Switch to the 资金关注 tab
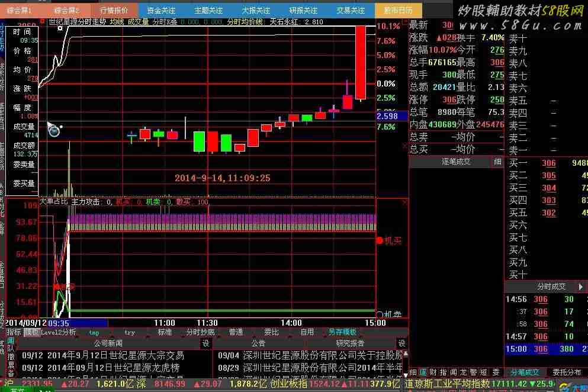Image resolution: width=588 pixels, height=392 pixels. (161, 10)
